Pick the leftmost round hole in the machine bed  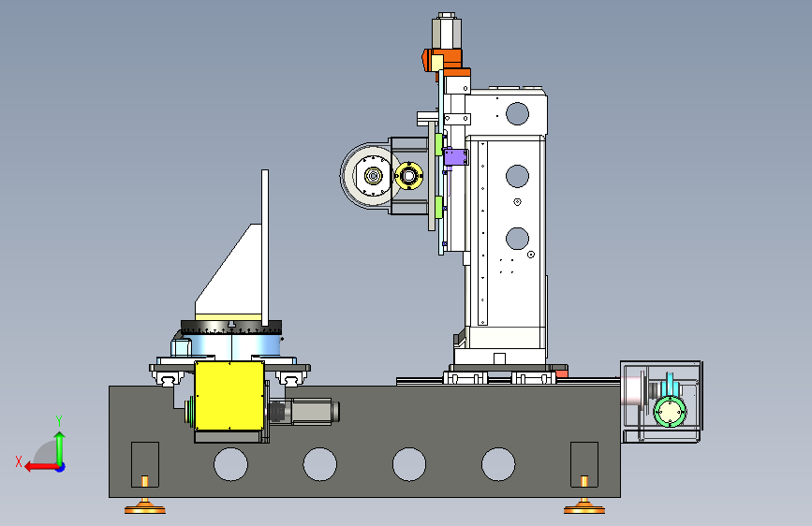231,464
